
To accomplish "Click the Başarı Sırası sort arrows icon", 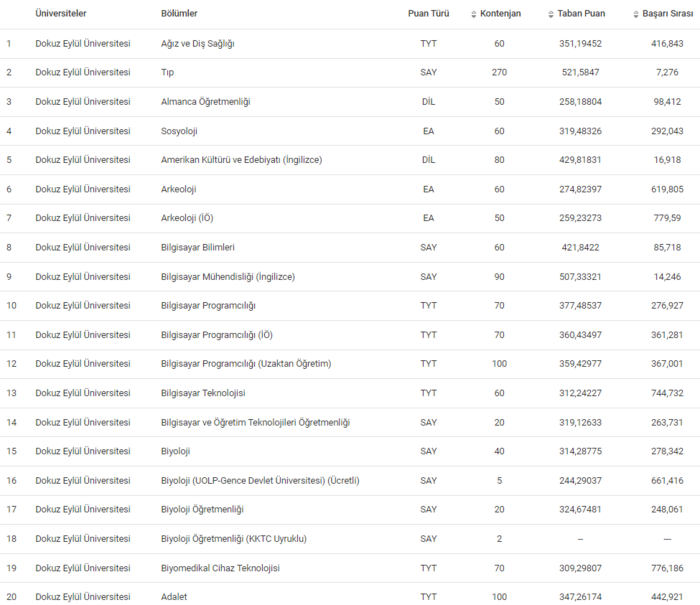I will 636,14.
